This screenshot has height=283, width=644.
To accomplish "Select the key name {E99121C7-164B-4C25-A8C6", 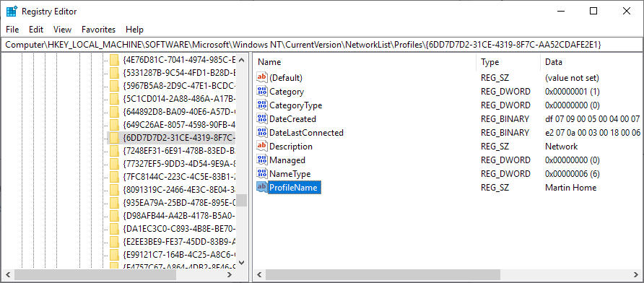I will click(179, 254).
